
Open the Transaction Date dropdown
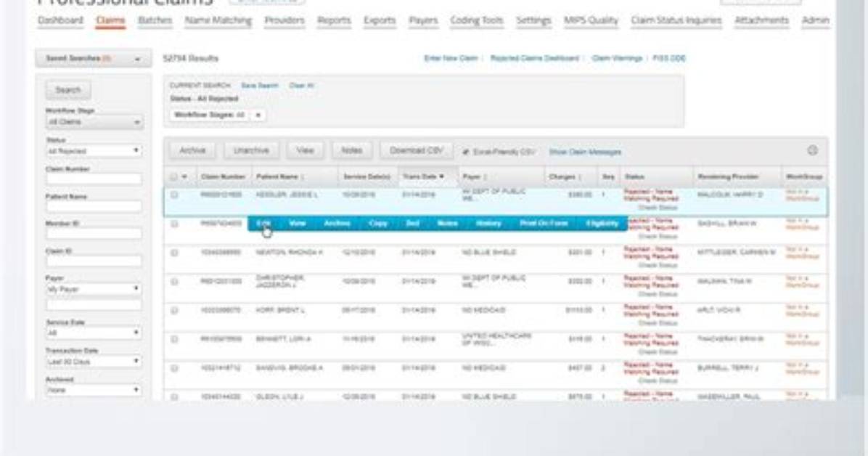tap(94, 362)
